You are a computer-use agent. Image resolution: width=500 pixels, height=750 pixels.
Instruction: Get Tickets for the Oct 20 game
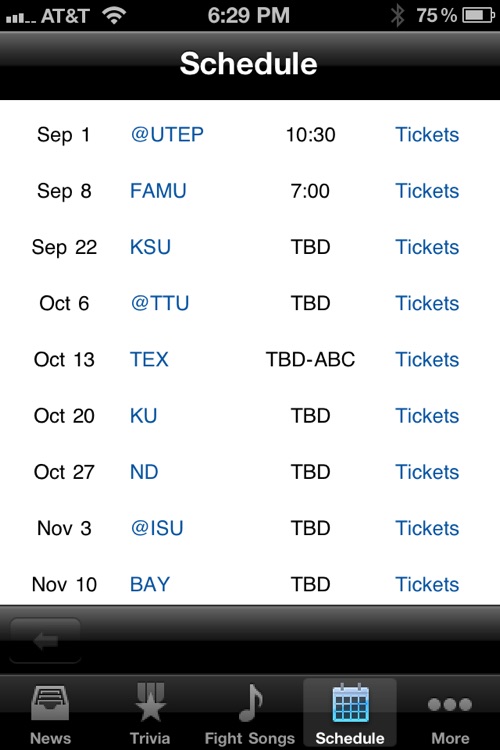coord(427,416)
